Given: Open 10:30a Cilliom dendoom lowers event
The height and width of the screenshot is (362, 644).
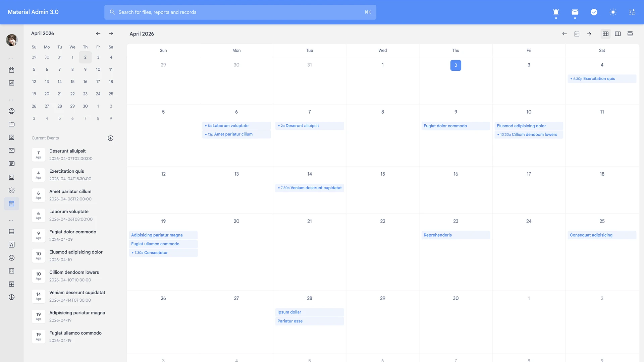Looking at the screenshot, I should pyautogui.click(x=529, y=135).
